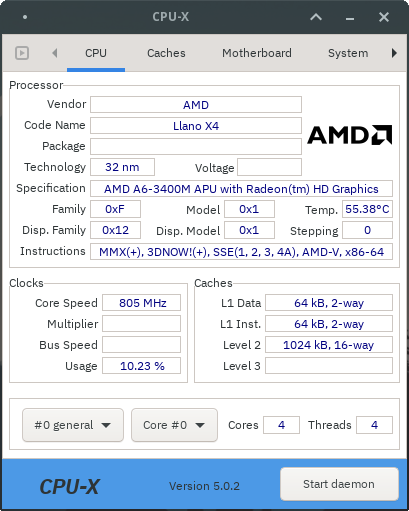Click the CPU-X logo in the footer

click(x=69, y=487)
